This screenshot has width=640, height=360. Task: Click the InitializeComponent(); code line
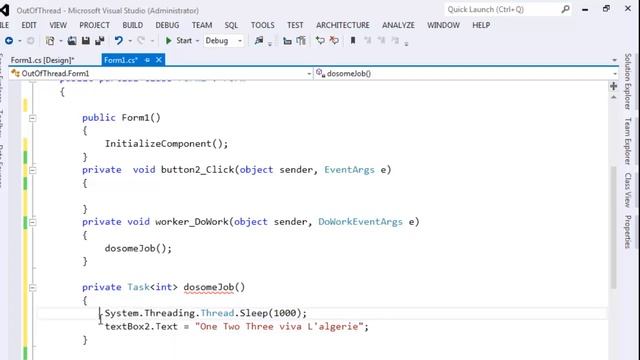click(x=167, y=144)
